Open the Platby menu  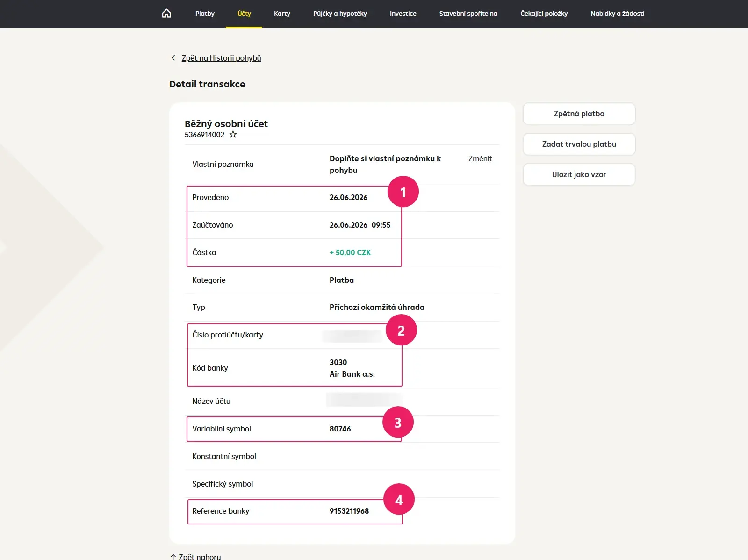tap(205, 14)
